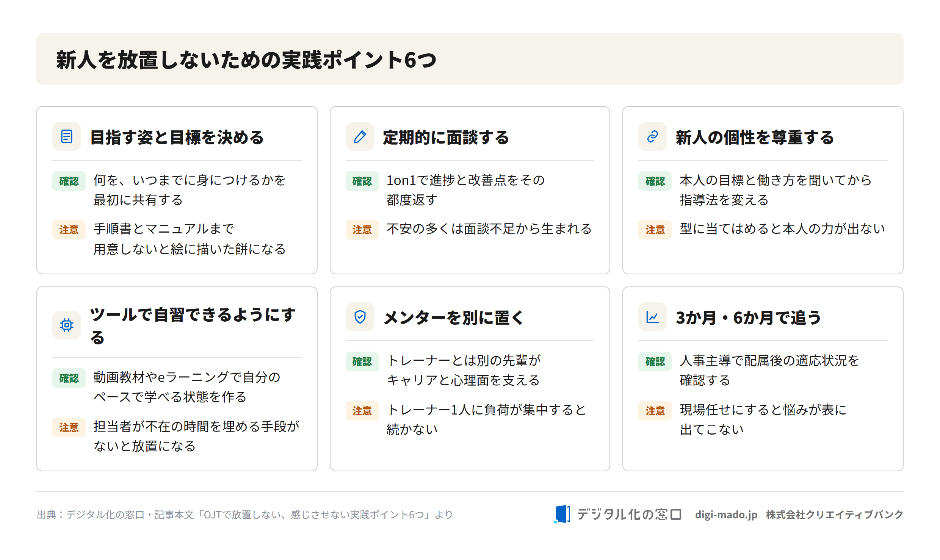Select the heading 定期的に面談する

tap(446, 137)
